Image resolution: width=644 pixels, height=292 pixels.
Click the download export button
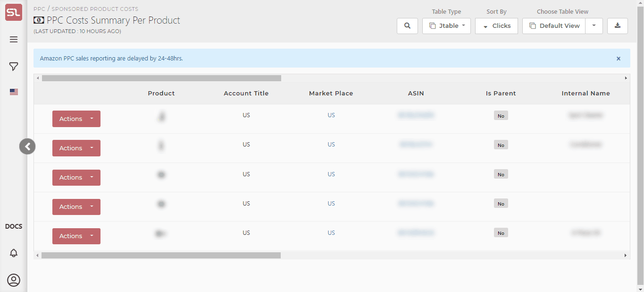pos(618,26)
